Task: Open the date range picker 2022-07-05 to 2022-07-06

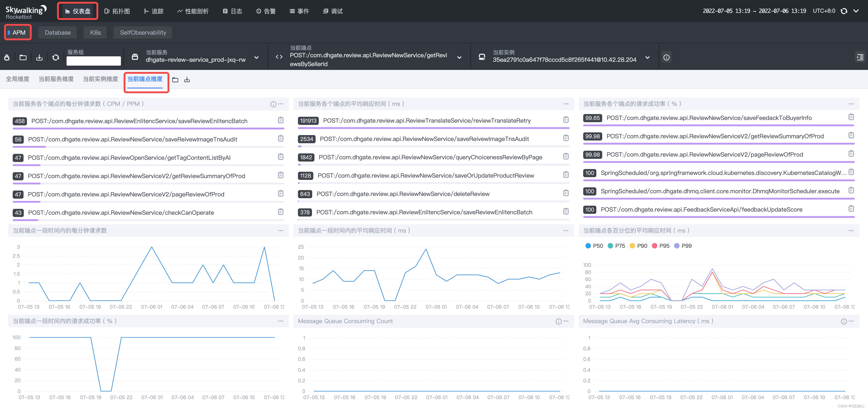Action: pos(754,11)
